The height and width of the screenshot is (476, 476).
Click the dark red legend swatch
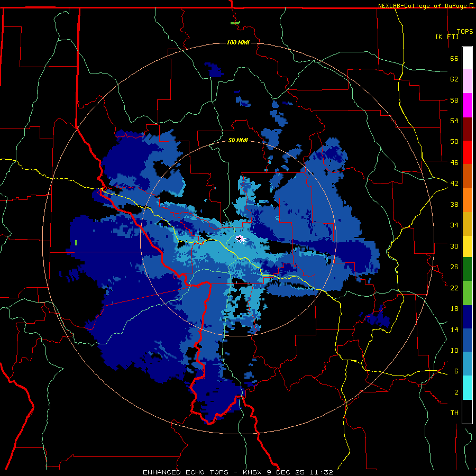[467, 129]
